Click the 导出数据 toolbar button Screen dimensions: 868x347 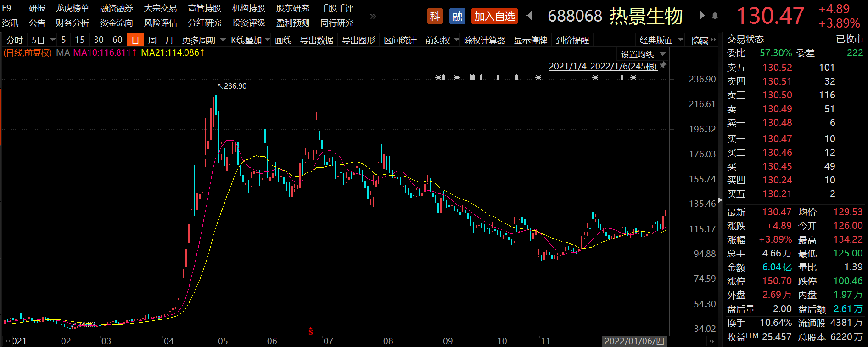click(317, 40)
